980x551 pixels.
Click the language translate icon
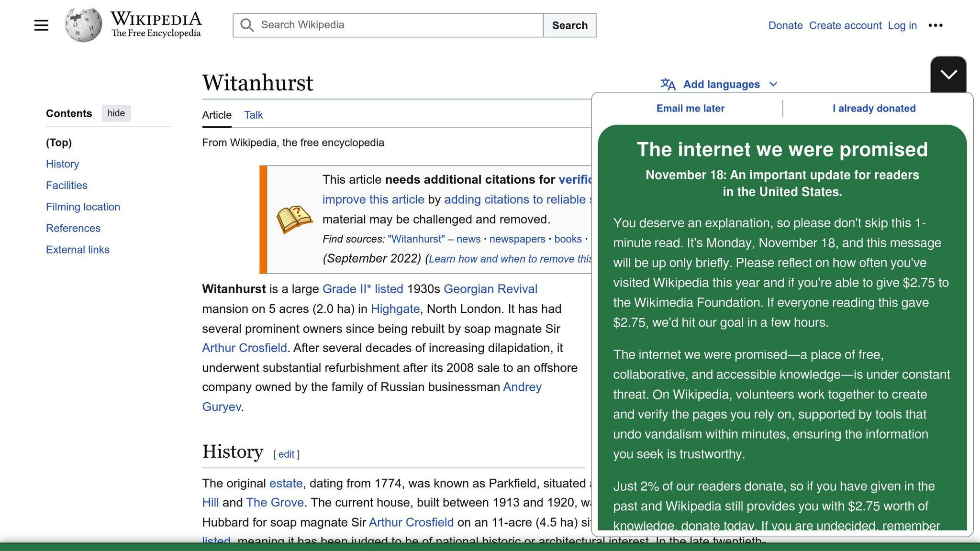pos(668,85)
